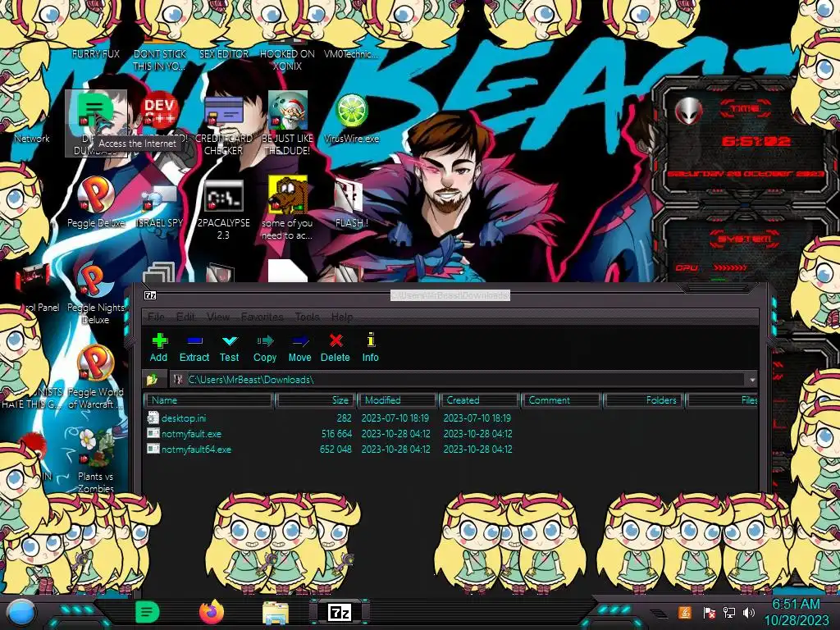
Task: Select VirusWire.exe desktop icon
Action: (x=351, y=119)
